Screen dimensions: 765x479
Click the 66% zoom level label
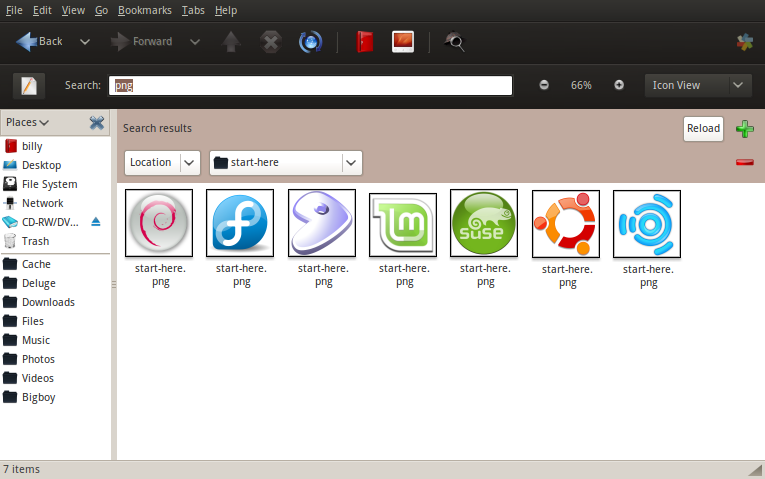tap(581, 85)
